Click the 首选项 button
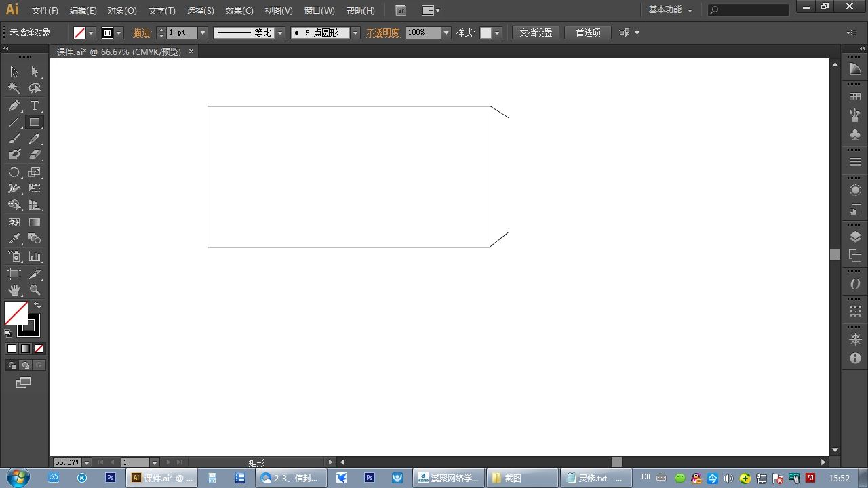 588,33
